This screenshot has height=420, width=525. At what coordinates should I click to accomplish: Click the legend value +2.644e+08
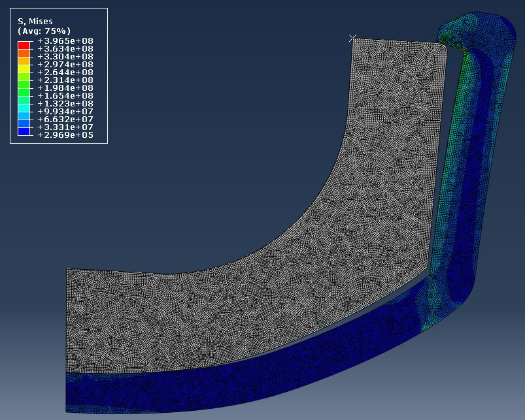click(x=65, y=73)
